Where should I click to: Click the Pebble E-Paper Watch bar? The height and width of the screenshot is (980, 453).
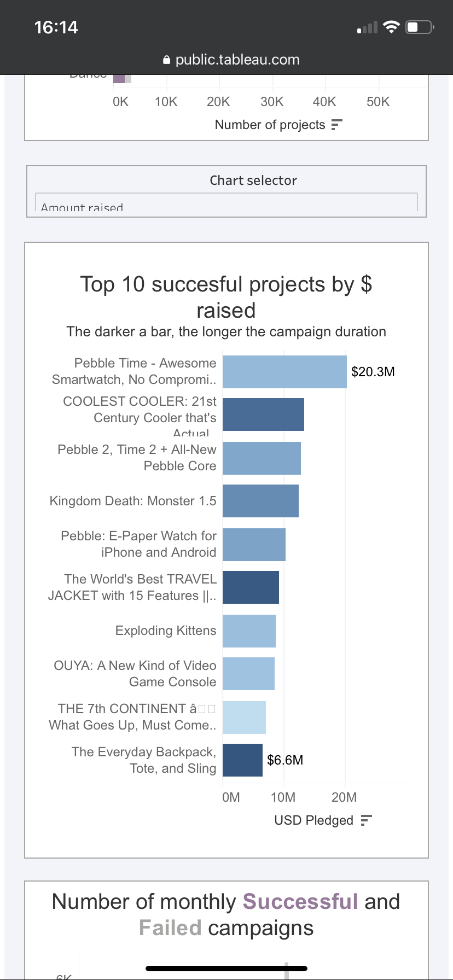(254, 544)
